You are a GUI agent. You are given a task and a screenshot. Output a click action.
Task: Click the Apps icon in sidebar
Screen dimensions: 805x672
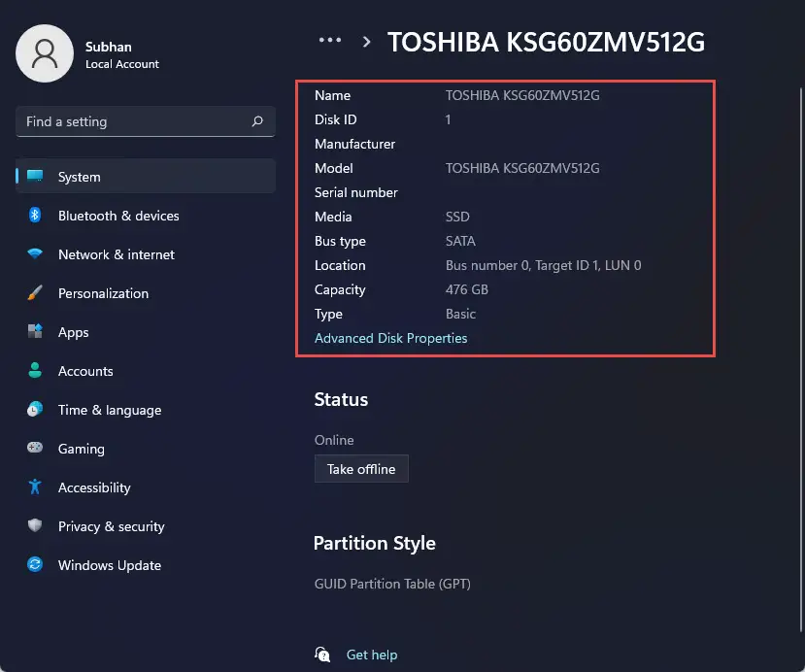tap(35, 331)
